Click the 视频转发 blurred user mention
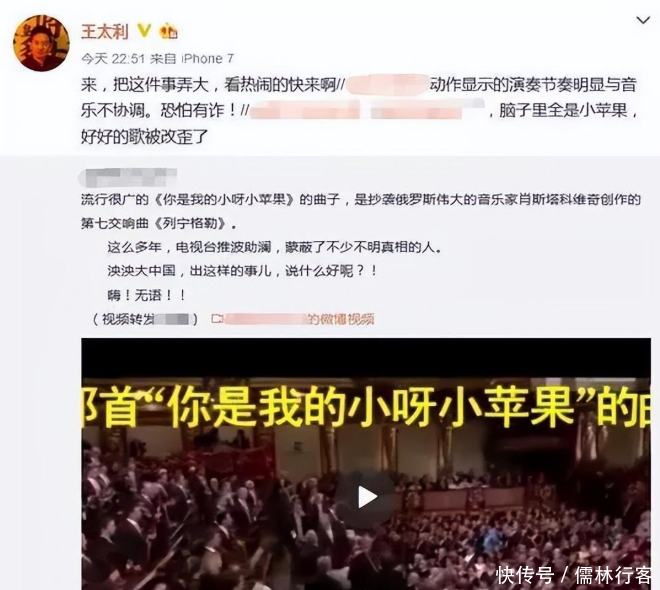 [x=172, y=319]
